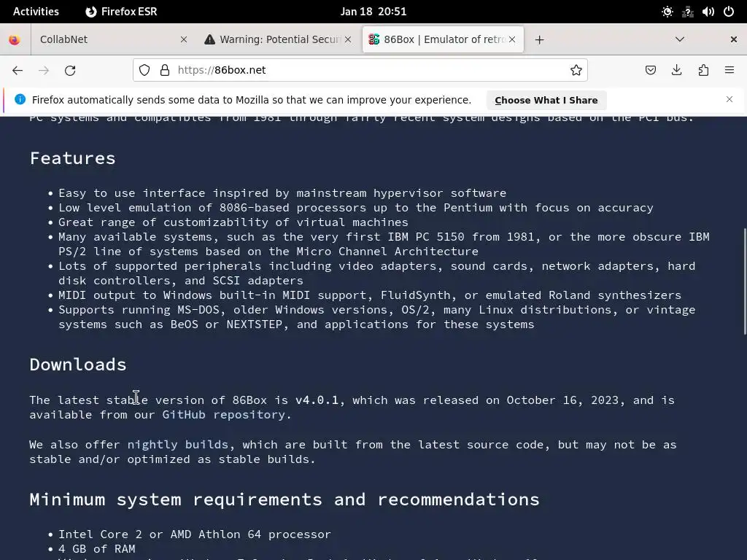Open Firefox ESR application menu
The image size is (747, 560).
coord(122,12)
